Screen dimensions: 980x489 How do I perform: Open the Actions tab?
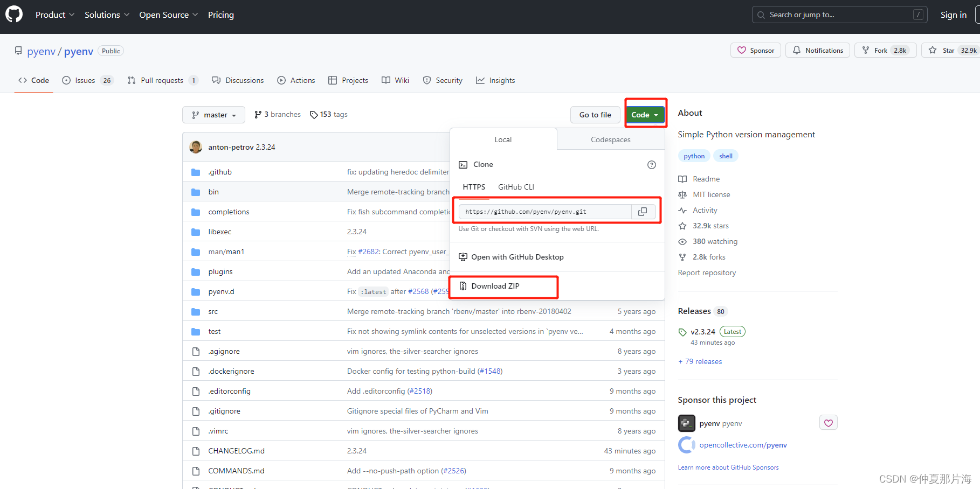296,80
